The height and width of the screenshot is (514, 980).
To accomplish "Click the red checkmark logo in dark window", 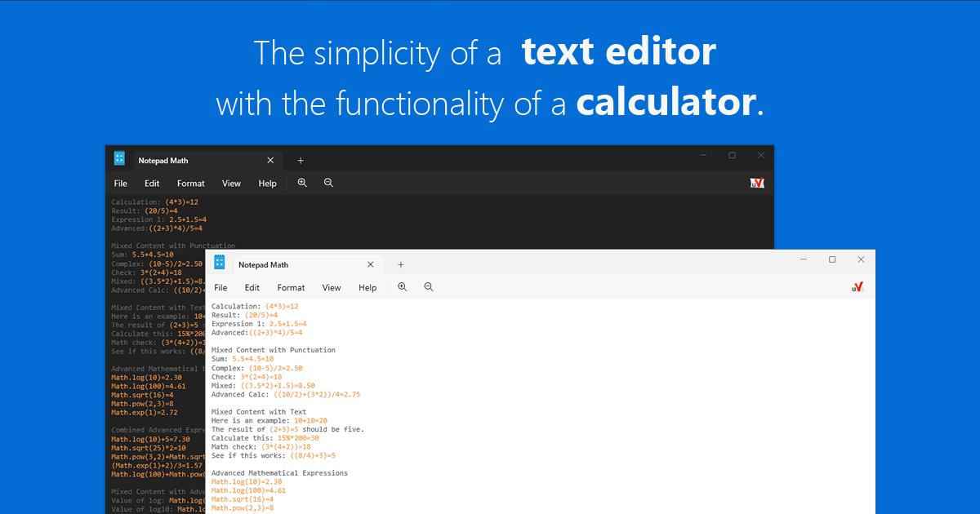I will (x=757, y=184).
